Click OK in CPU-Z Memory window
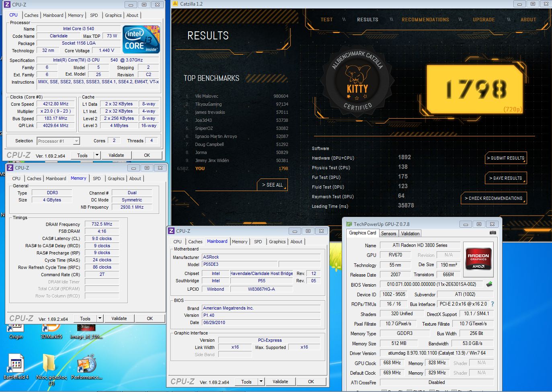 tap(150, 318)
